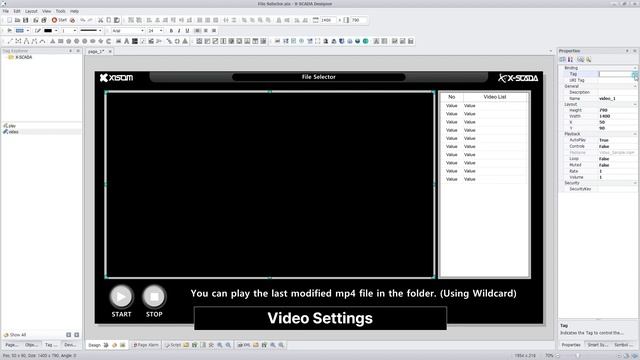Image resolution: width=640 pixels, height=360 pixels.
Task: Select the Text label tool
Action: [x=127, y=41]
